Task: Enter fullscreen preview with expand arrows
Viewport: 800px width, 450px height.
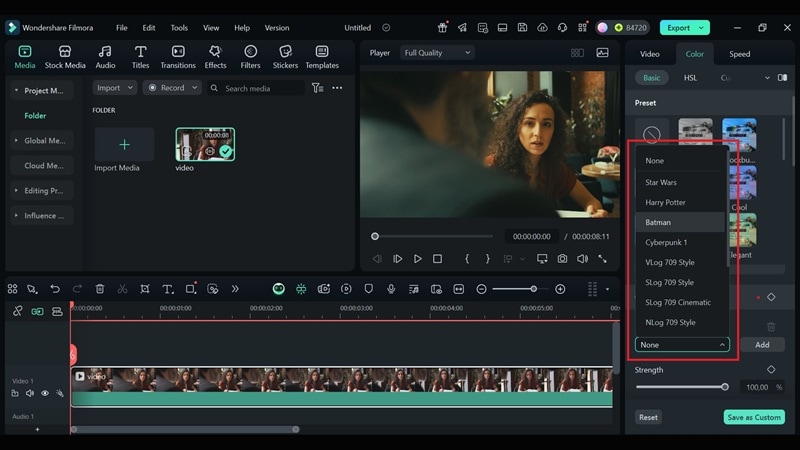Action: [603, 259]
